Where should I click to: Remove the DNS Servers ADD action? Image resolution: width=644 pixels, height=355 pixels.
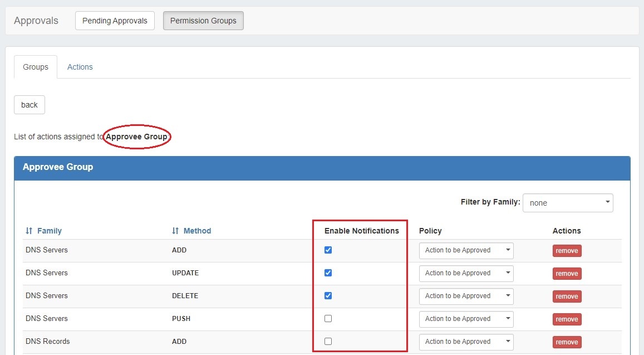click(567, 251)
